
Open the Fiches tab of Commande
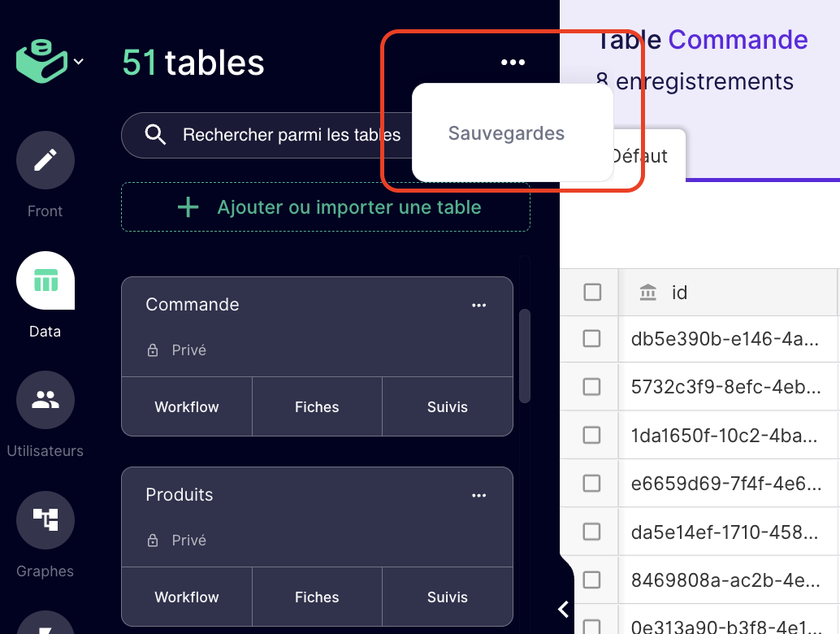click(317, 407)
